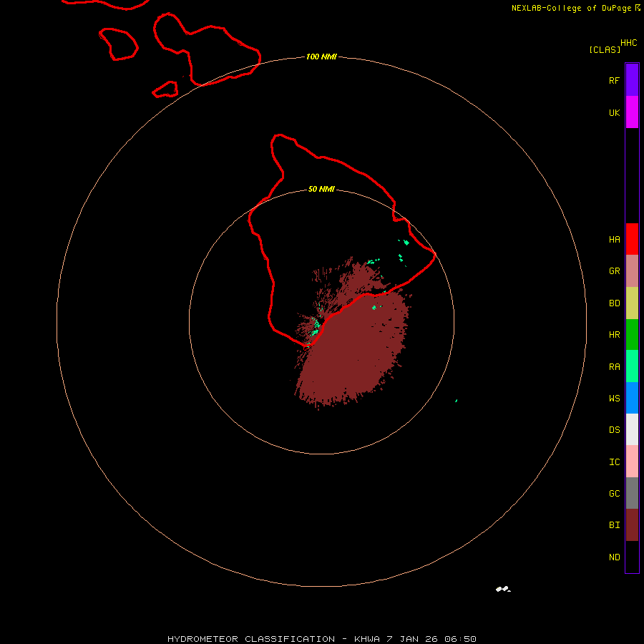Click the "50 NMI" range ring label
This screenshot has height=644, width=644.
pyautogui.click(x=321, y=189)
